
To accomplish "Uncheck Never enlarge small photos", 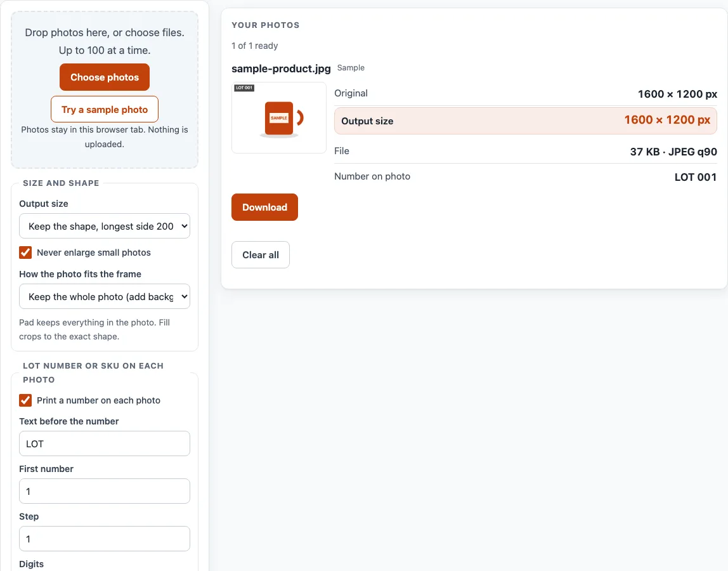I will 25,253.
